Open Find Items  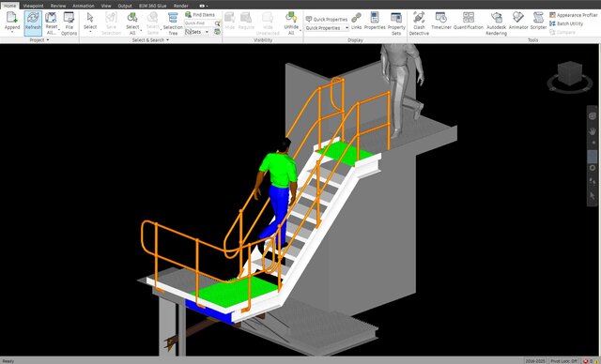click(x=200, y=15)
